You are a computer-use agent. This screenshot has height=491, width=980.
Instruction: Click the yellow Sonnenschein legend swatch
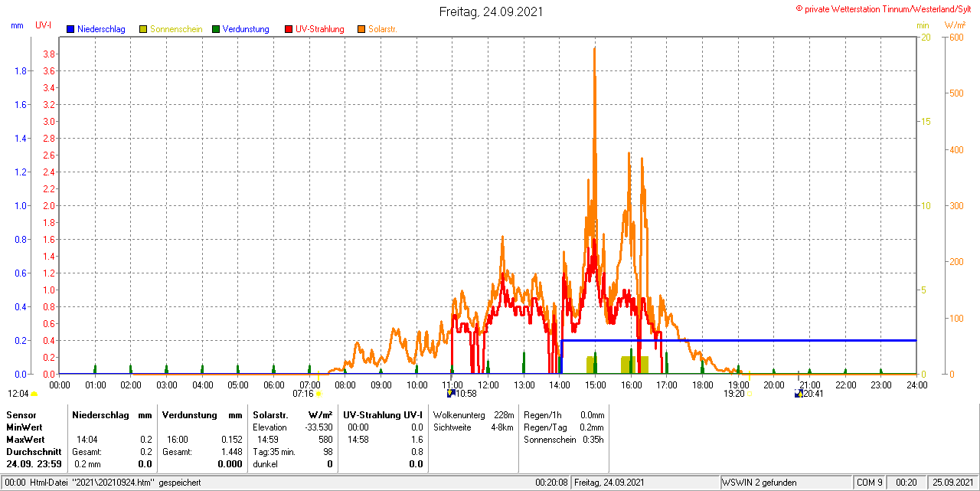[x=143, y=29]
